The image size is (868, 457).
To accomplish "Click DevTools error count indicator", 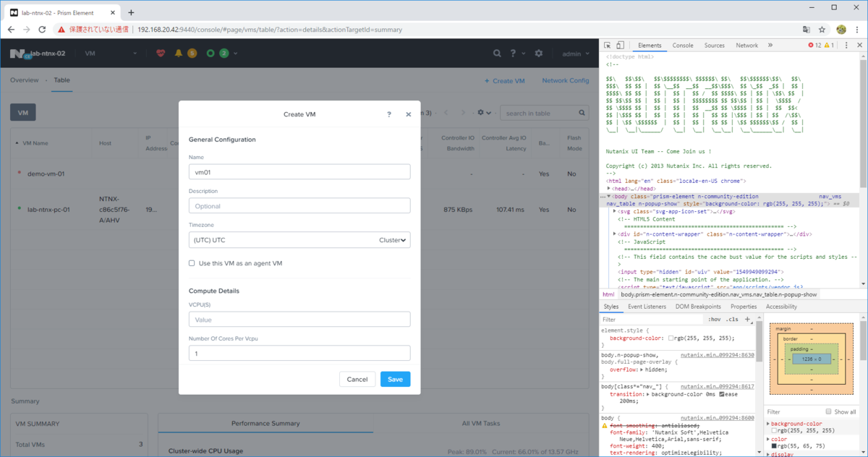I will 814,45.
